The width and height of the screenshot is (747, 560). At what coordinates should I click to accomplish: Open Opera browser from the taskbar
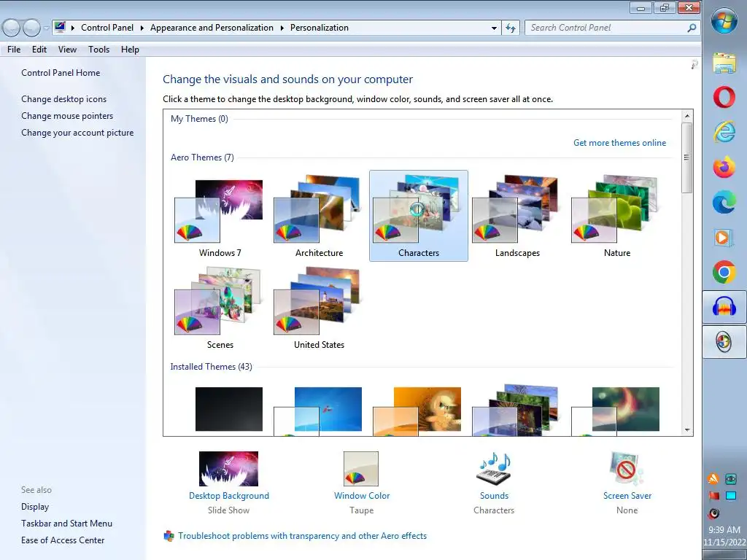click(x=724, y=97)
